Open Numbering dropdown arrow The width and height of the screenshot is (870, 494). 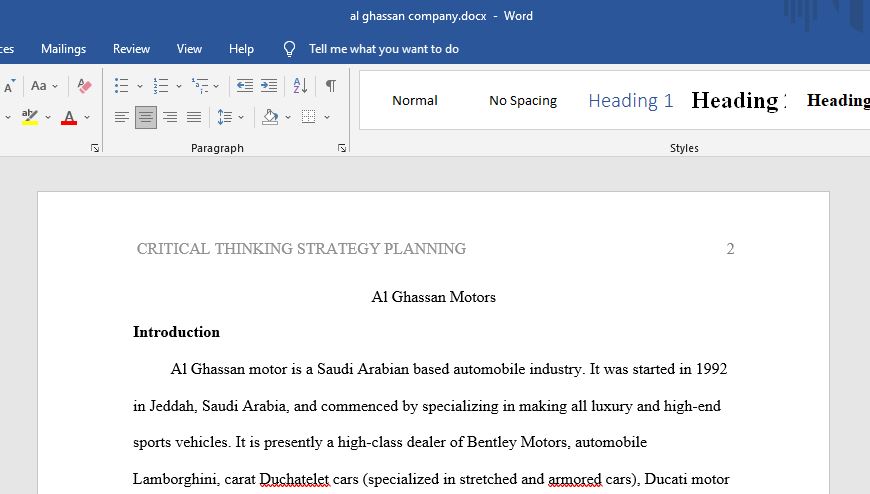(x=179, y=86)
